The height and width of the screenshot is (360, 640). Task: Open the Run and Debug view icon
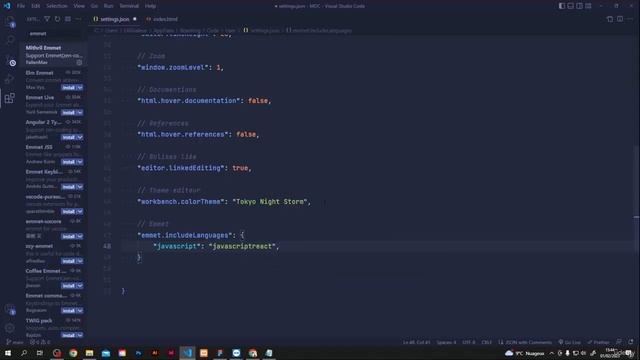click(x=10, y=79)
